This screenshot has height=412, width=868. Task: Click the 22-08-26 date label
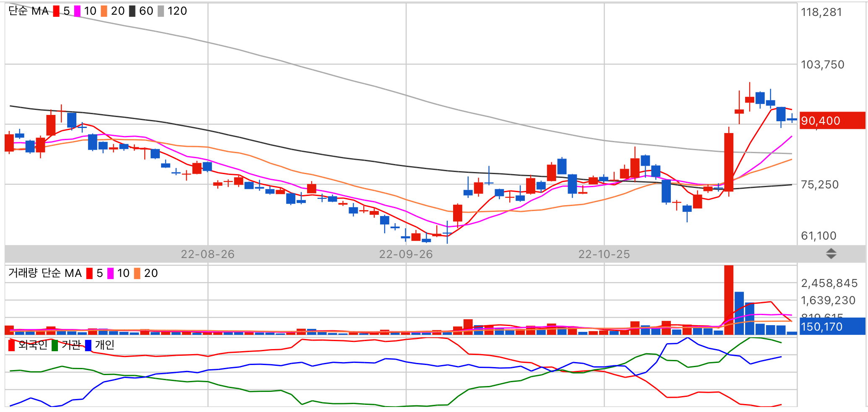208,254
